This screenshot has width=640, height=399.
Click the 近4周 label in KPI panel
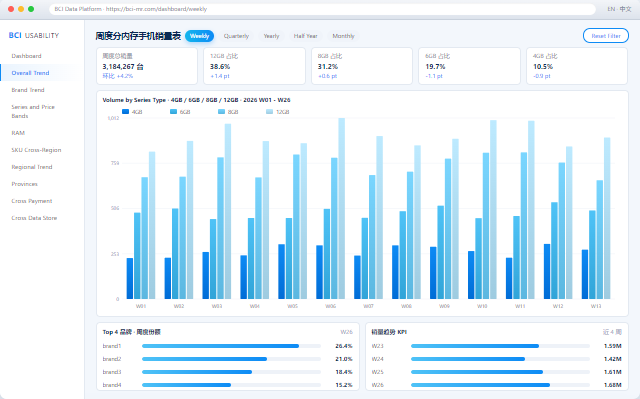tap(612, 332)
